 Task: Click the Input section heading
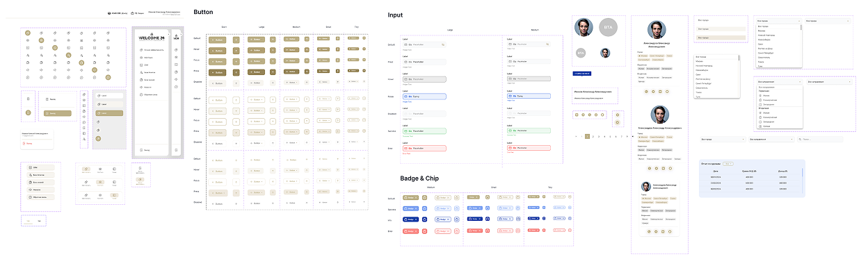(395, 15)
